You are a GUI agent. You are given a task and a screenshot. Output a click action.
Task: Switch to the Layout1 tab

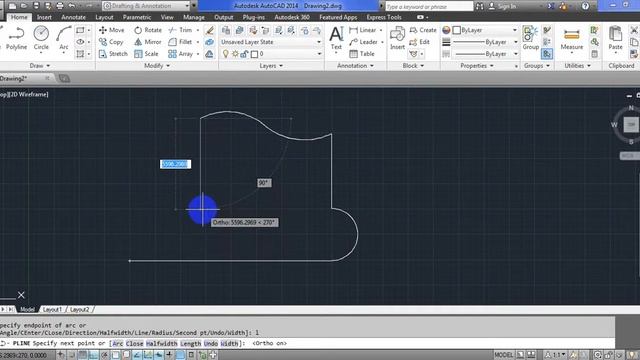52,309
